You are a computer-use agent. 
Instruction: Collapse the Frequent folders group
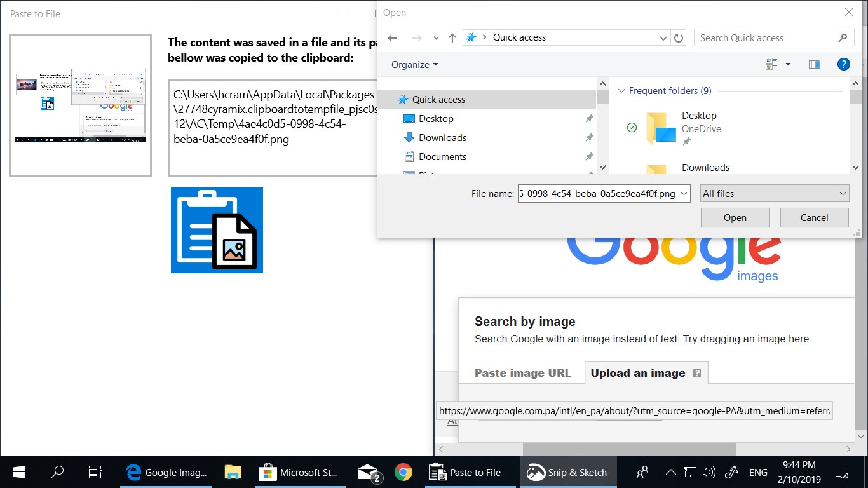(x=622, y=91)
